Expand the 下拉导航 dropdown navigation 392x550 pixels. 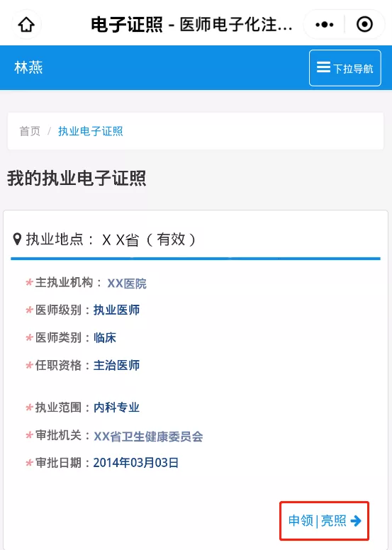[345, 68]
